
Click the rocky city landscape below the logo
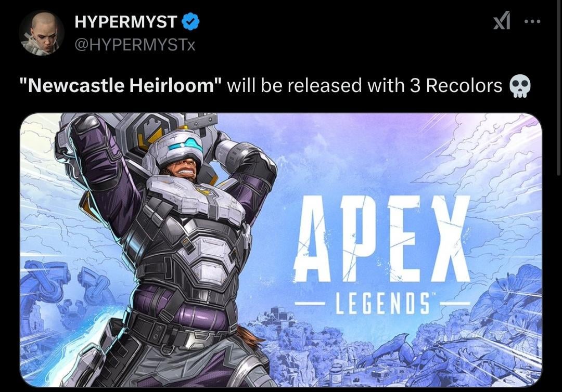[394, 351]
